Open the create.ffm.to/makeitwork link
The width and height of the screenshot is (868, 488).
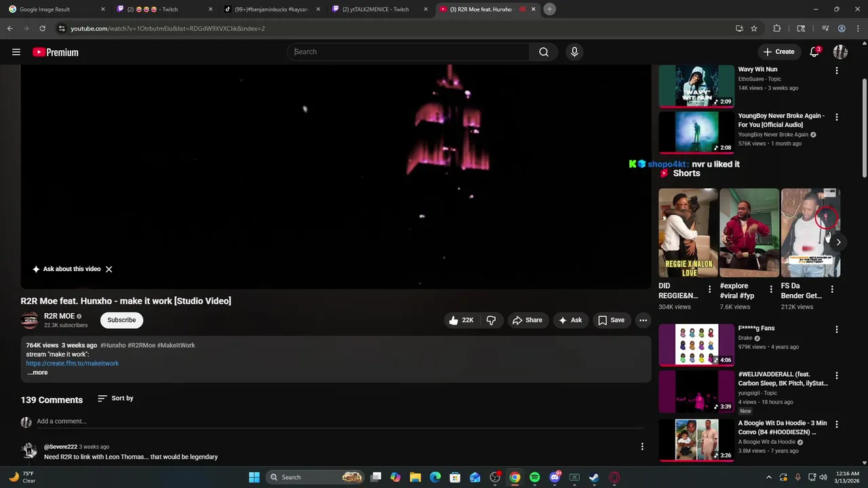pos(73,363)
